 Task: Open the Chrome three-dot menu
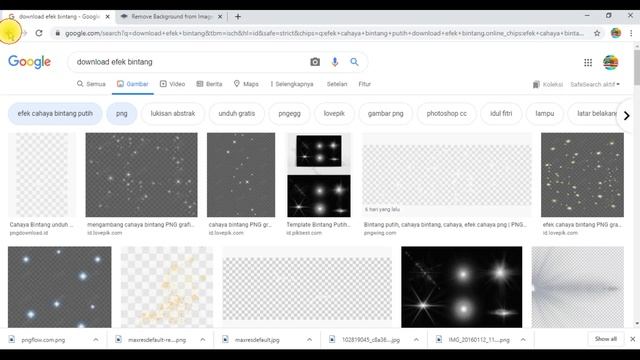click(x=631, y=33)
